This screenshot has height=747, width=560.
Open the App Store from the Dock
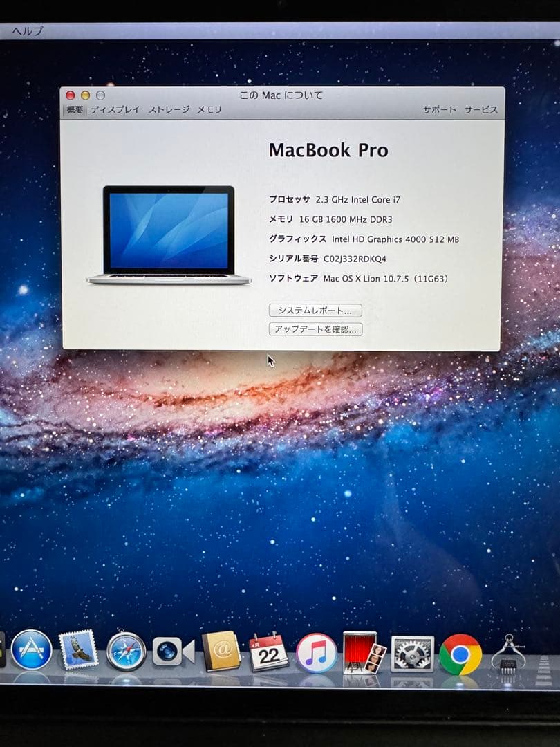[x=32, y=651]
